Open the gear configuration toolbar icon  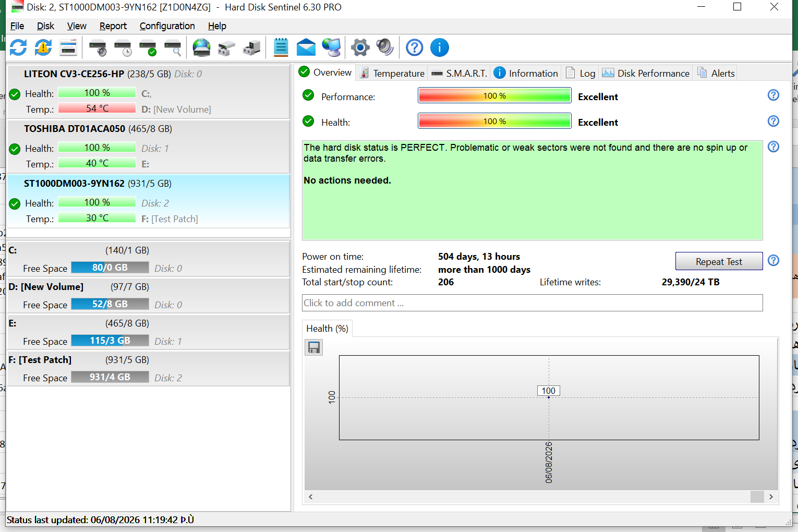point(360,47)
